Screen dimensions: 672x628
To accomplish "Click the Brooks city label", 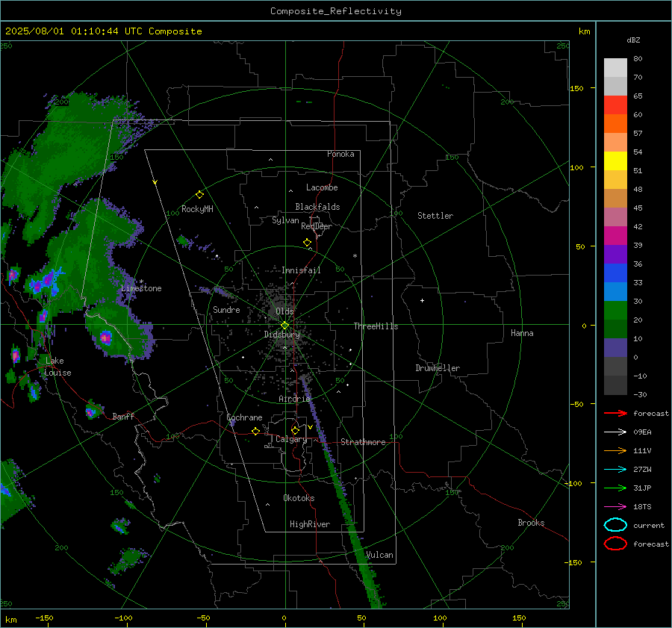I will click(x=531, y=523).
